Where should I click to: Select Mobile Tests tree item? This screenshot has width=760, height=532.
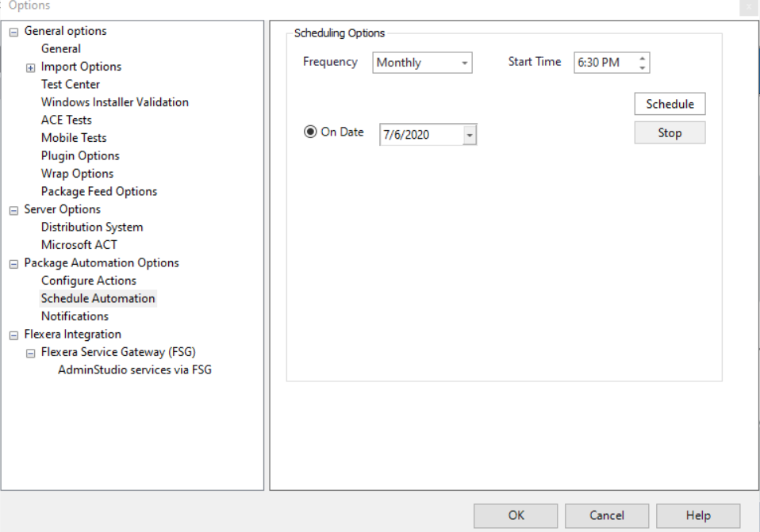[74, 138]
